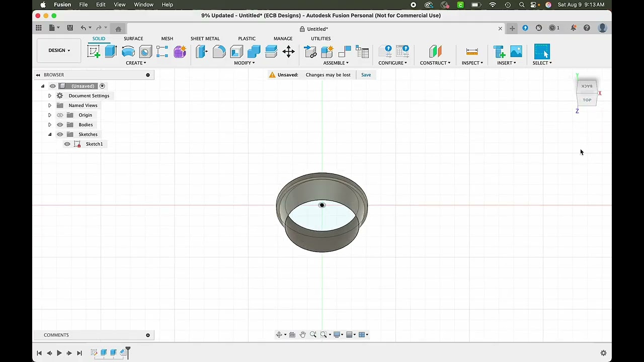This screenshot has height=362, width=644.
Task: Switch to the SHEET METAL tab
Action: pyautogui.click(x=205, y=39)
